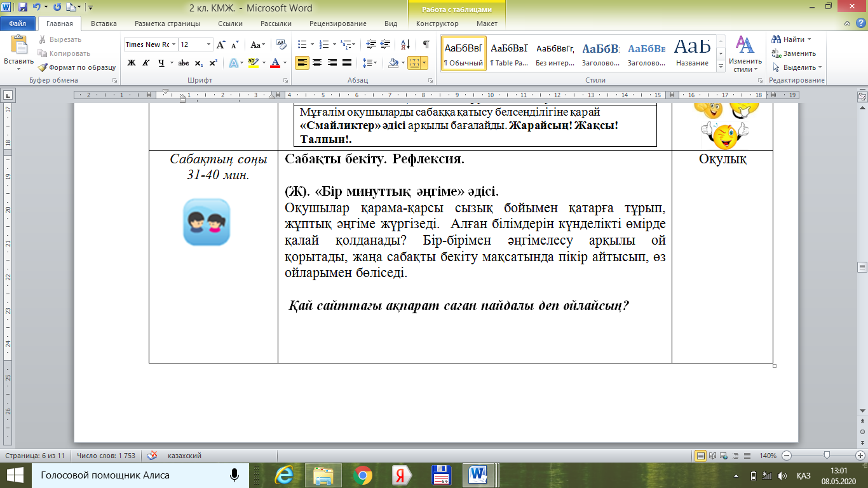Apply bold formatting with the Ж button

(132, 63)
